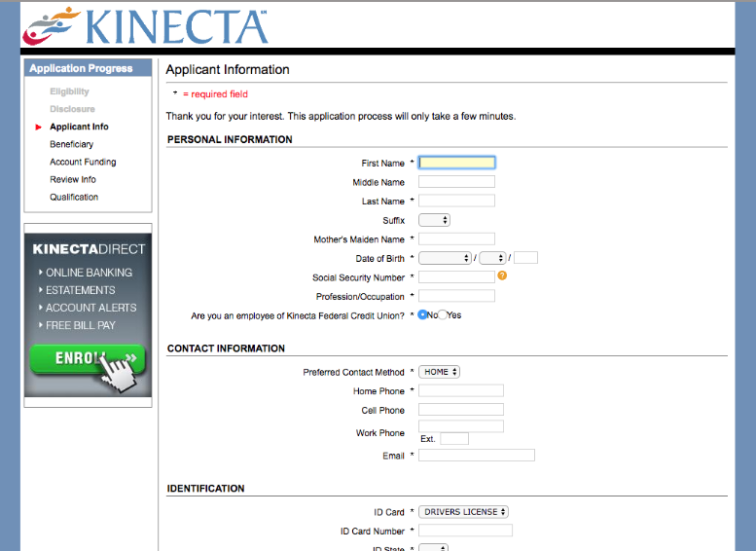Click the First Name field
The image size is (756, 551).
click(456, 163)
